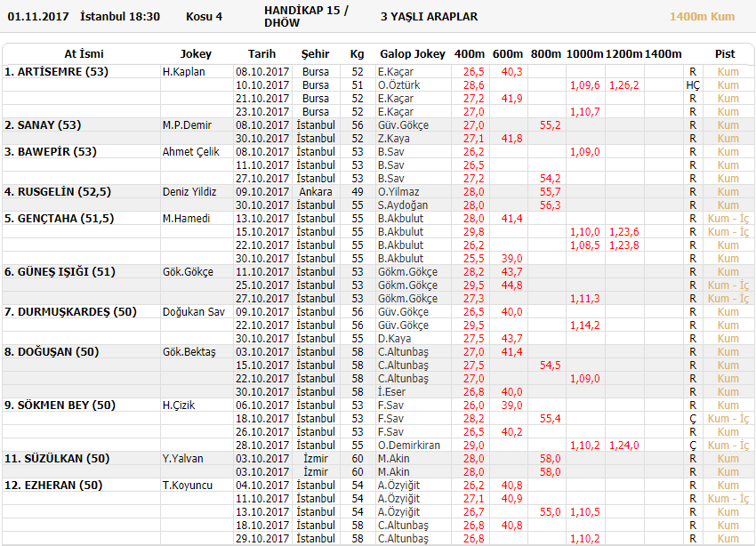Click the Tarih column header

coord(261,54)
